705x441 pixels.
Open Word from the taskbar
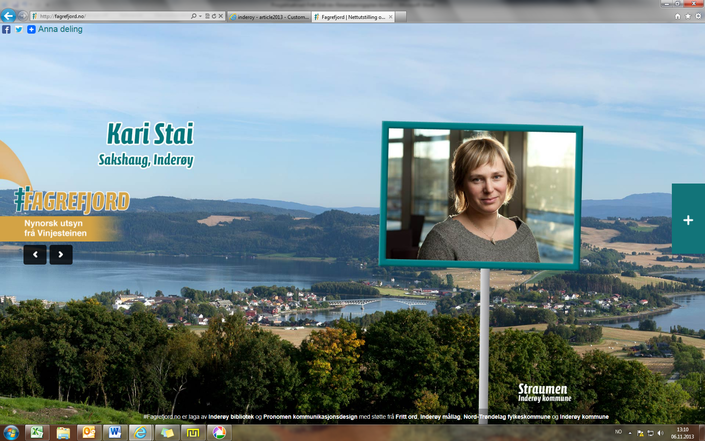(x=115, y=432)
